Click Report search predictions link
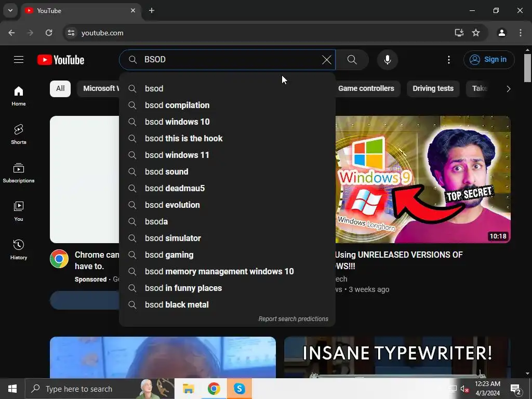This screenshot has width=532, height=399. (x=293, y=319)
